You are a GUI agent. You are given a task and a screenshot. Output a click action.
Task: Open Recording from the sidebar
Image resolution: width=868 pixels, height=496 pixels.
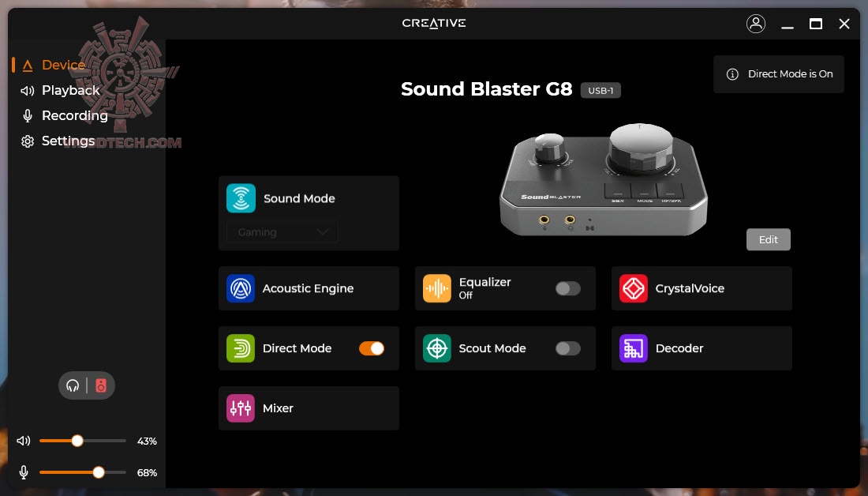[75, 115]
